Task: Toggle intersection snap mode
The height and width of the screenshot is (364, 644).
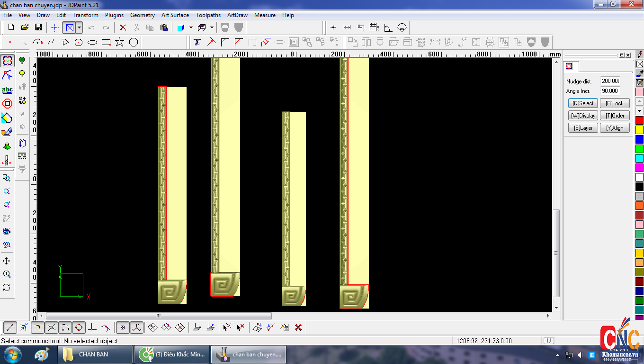Action: (x=52, y=328)
